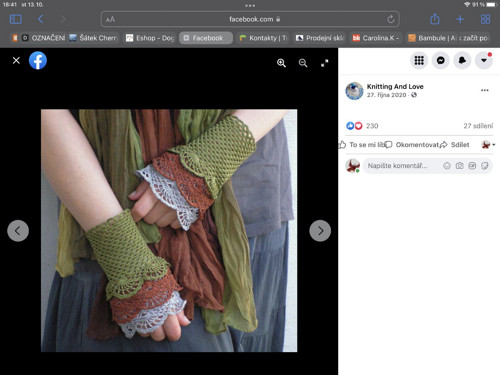Go back with Safari back arrow
The image size is (500, 375).
[x=40, y=19]
